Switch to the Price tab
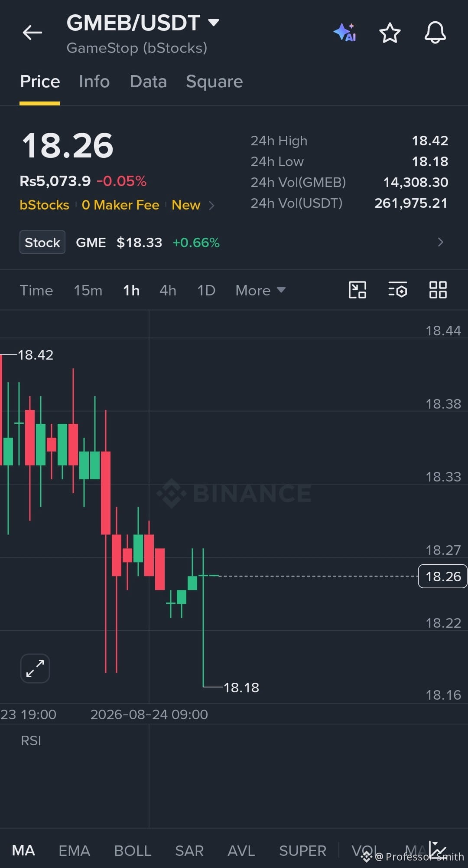 (40, 82)
